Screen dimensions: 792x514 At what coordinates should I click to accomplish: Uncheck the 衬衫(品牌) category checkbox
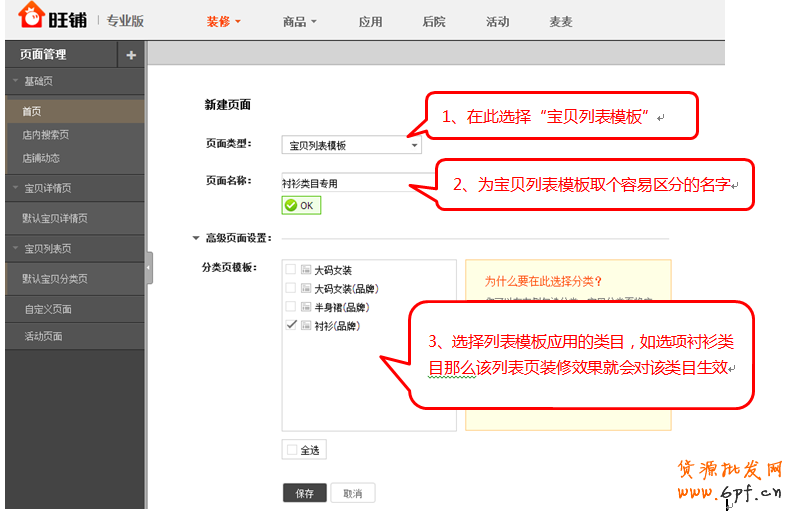pos(291,326)
